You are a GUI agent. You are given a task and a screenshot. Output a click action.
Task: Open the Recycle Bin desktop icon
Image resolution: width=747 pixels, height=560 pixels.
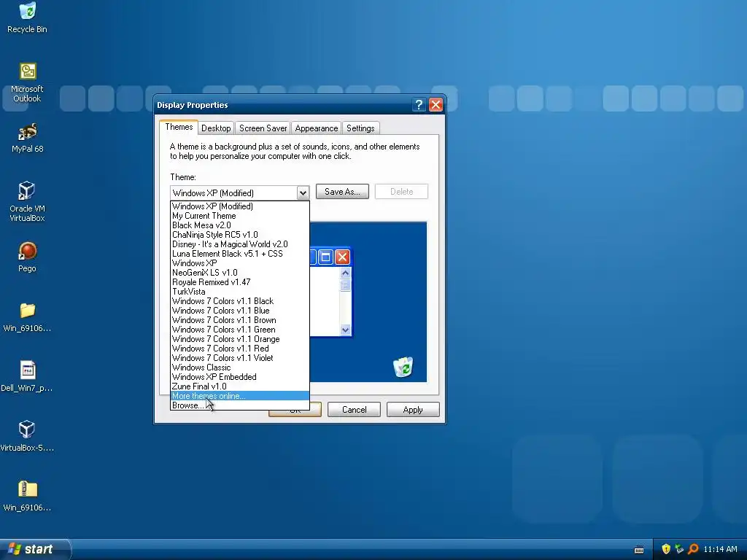pos(27,18)
